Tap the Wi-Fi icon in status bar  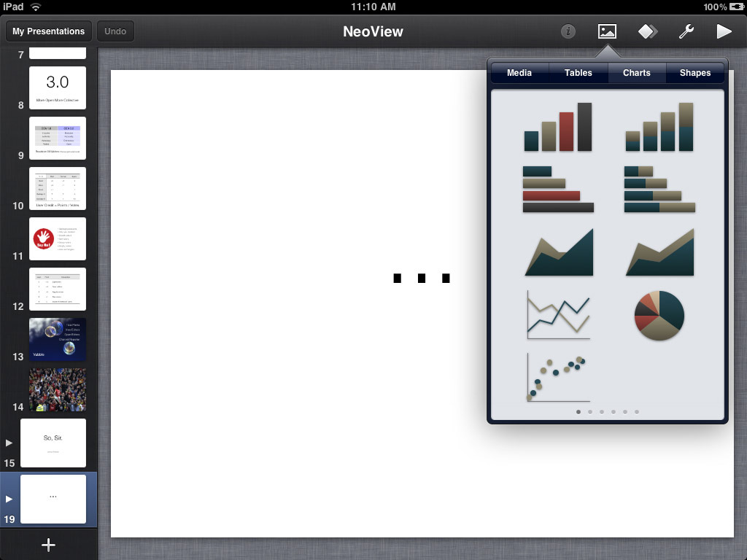point(36,7)
